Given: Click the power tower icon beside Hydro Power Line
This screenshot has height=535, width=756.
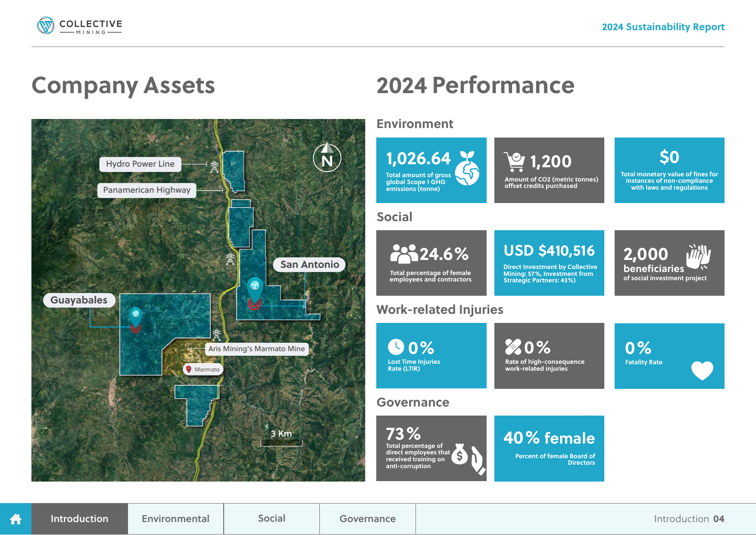Looking at the screenshot, I should [214, 166].
